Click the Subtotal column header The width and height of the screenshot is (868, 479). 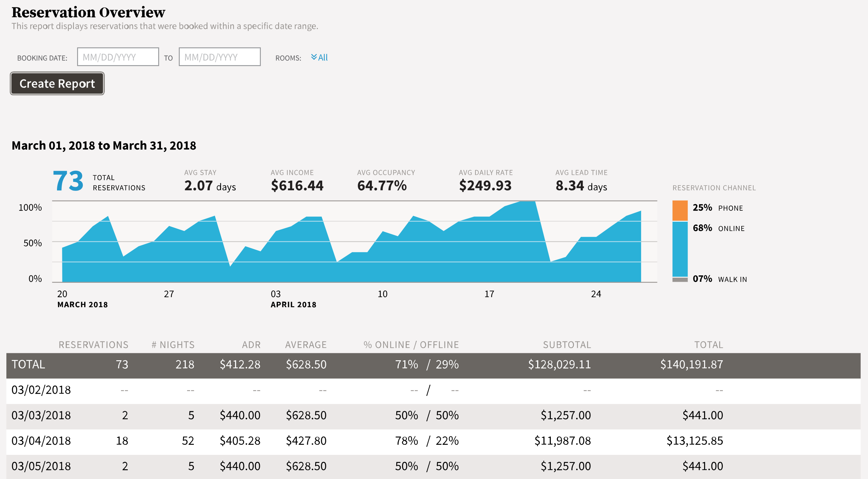567,344
